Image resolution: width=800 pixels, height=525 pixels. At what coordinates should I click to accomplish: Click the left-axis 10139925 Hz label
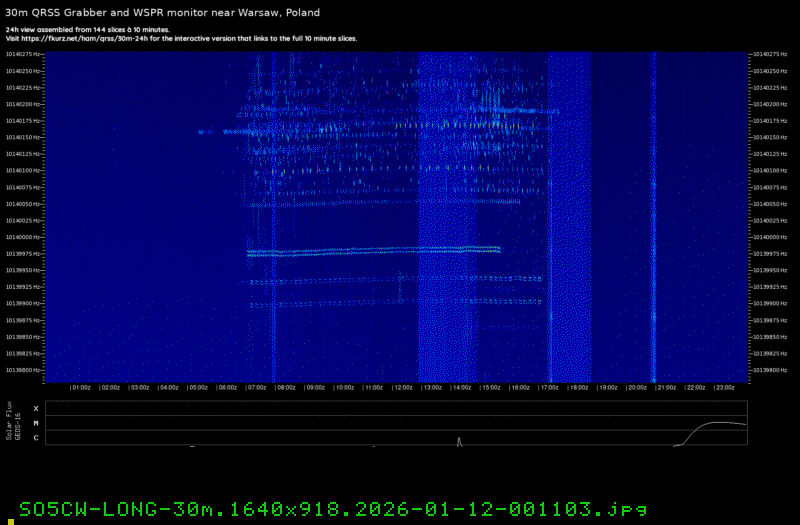[22, 287]
